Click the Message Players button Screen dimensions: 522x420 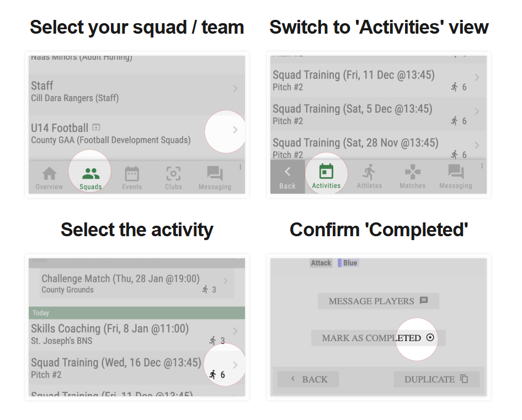(x=378, y=301)
